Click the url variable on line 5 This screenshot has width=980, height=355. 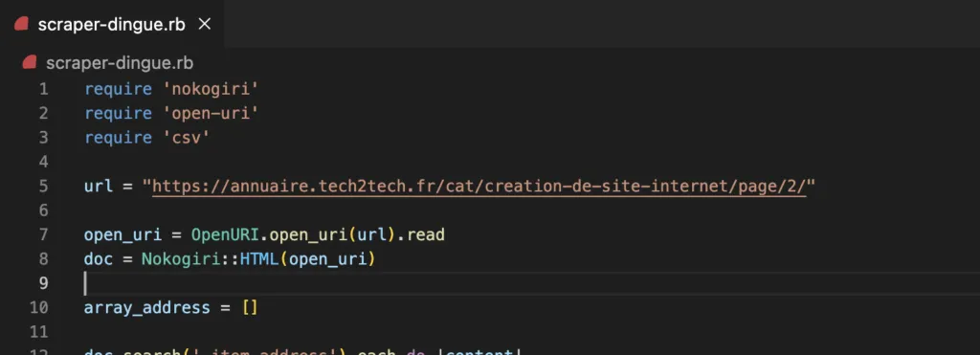[x=99, y=187]
